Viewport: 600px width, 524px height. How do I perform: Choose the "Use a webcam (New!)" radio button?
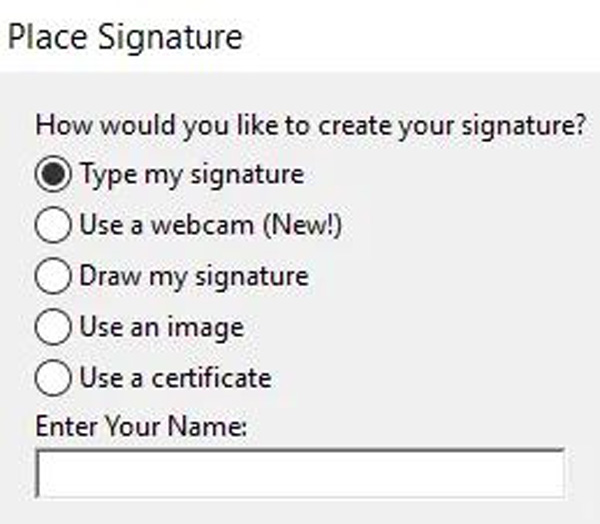54,226
